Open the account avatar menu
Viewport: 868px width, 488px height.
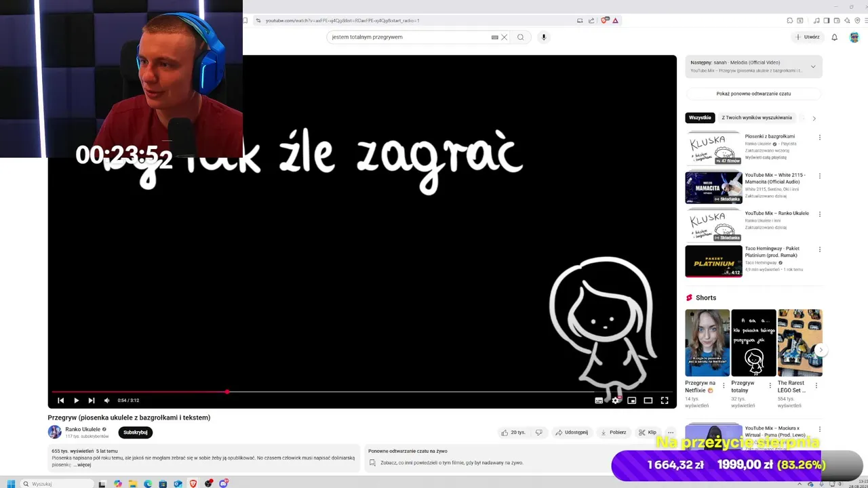coord(854,37)
